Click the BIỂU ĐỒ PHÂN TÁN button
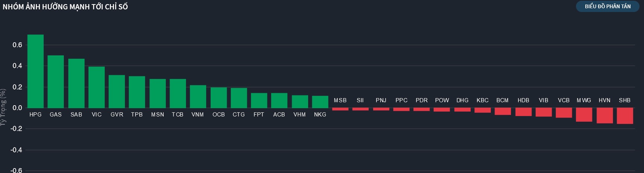The height and width of the screenshot is (173, 644). [607, 6]
